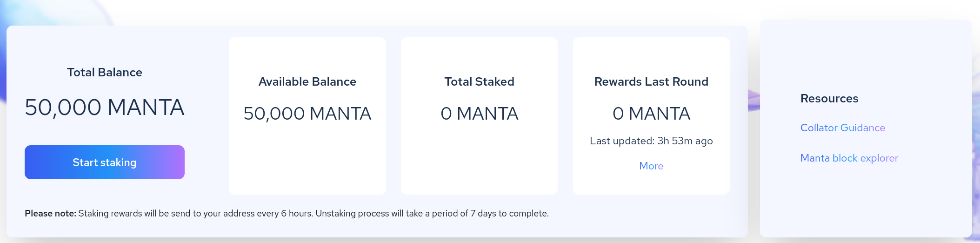
Task: Open the More link under Rewards
Action: (651, 166)
